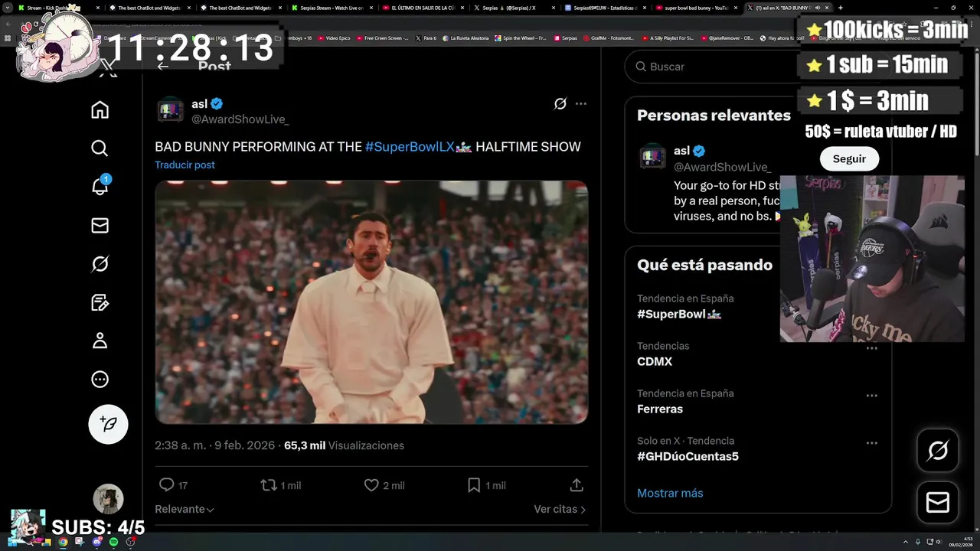The height and width of the screenshot is (551, 980).
Task: Open the tab search chevron in Chrome
Action: pos(7,8)
